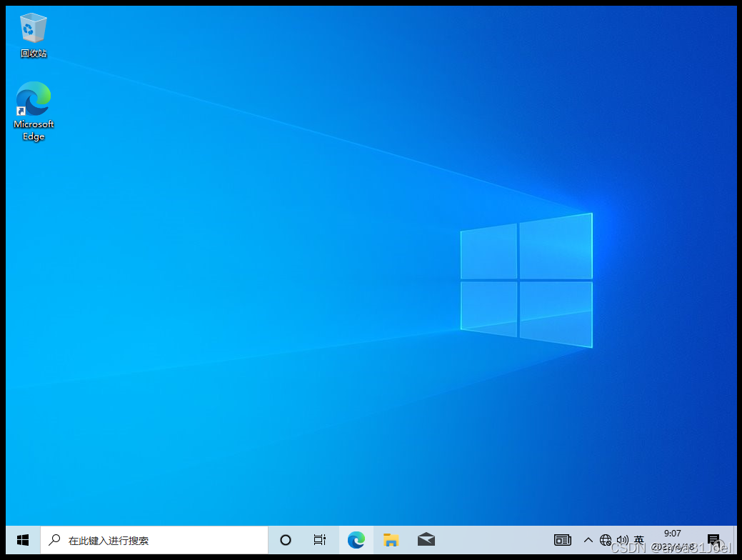Open Cortana circle icon on taskbar

286,540
